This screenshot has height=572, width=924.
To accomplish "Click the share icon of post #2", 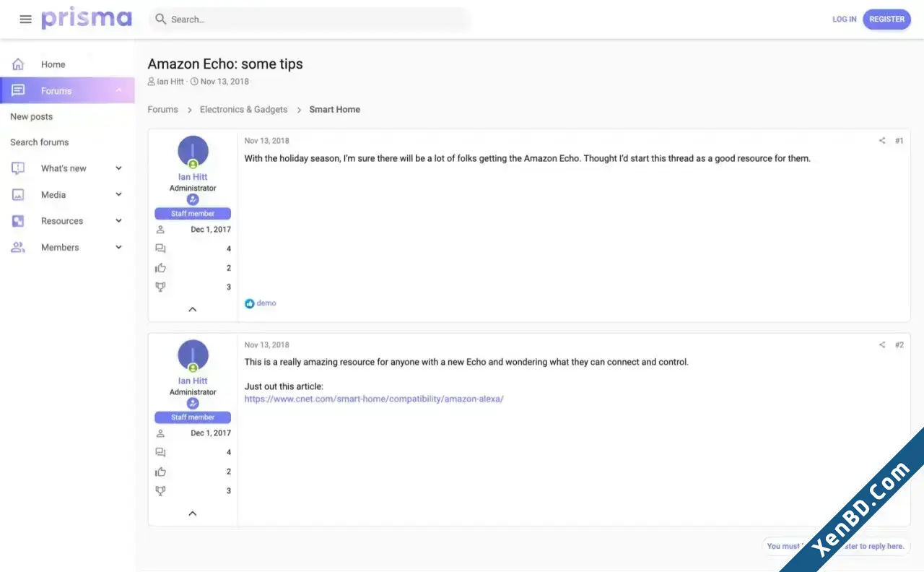I will tap(882, 345).
